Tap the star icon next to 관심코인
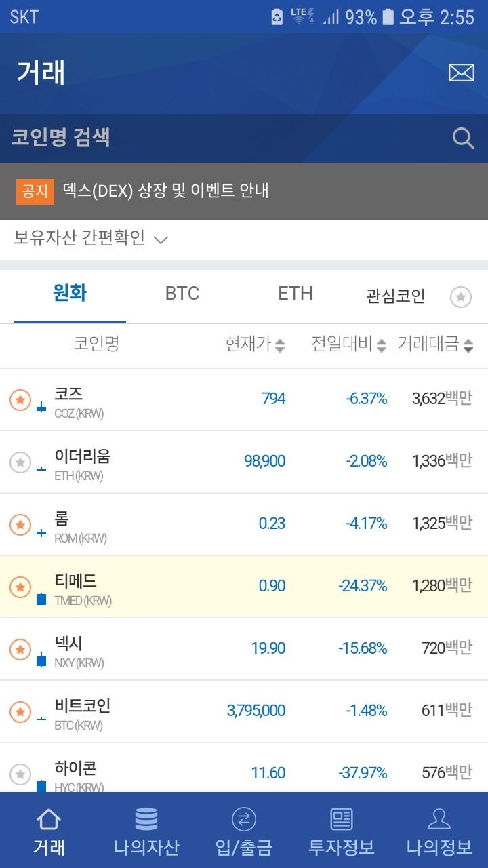This screenshot has width=488, height=868. point(462,296)
